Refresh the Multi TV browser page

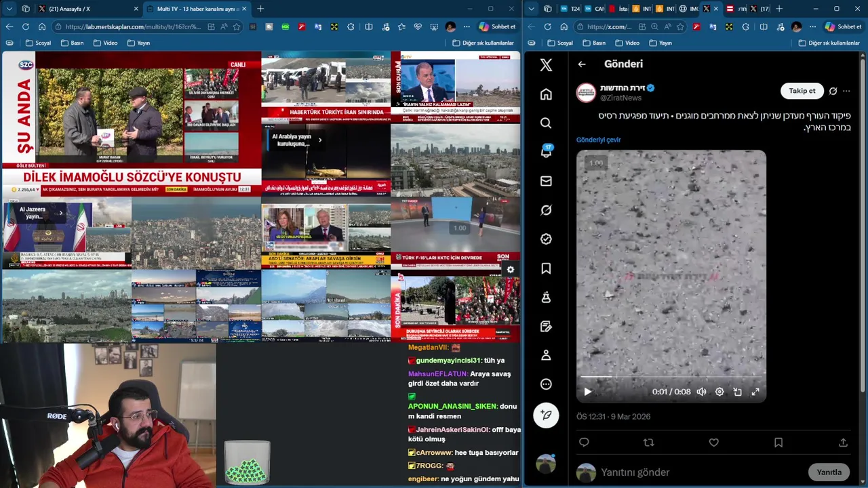pyautogui.click(x=25, y=26)
